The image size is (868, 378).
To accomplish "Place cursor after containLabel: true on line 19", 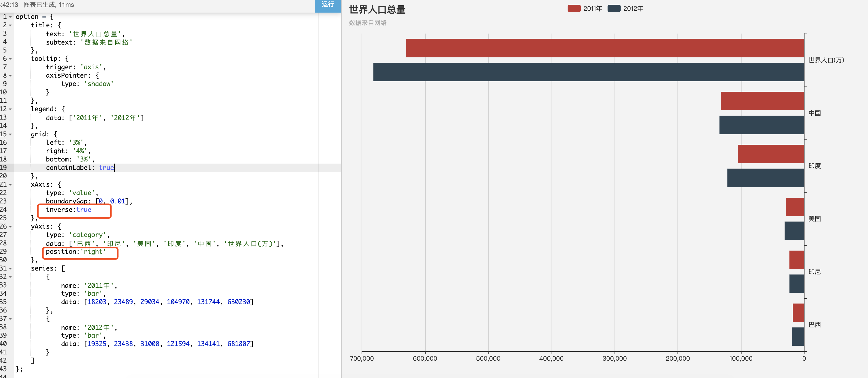I will (x=114, y=168).
